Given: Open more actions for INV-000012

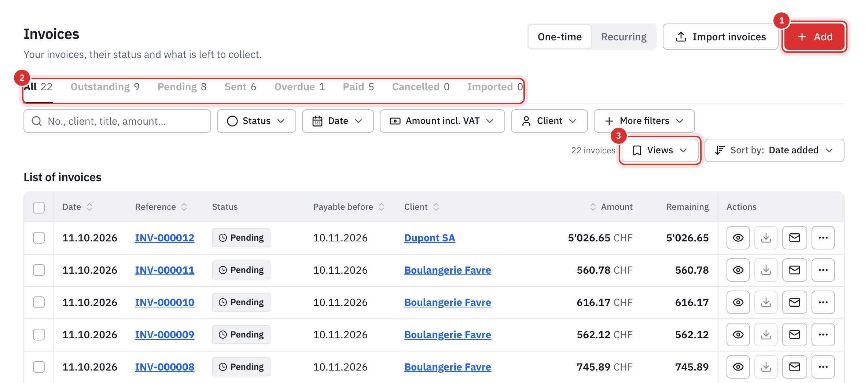Looking at the screenshot, I should coord(823,238).
